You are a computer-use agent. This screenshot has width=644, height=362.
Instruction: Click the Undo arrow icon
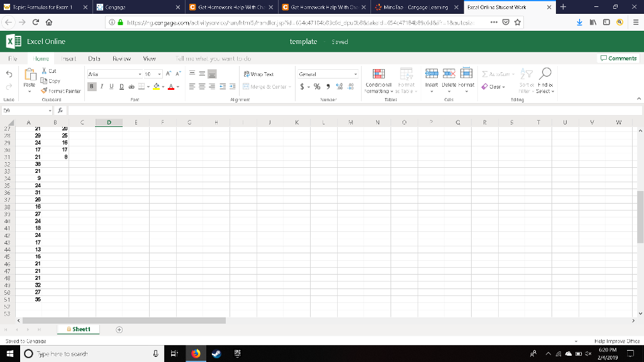tap(9, 74)
